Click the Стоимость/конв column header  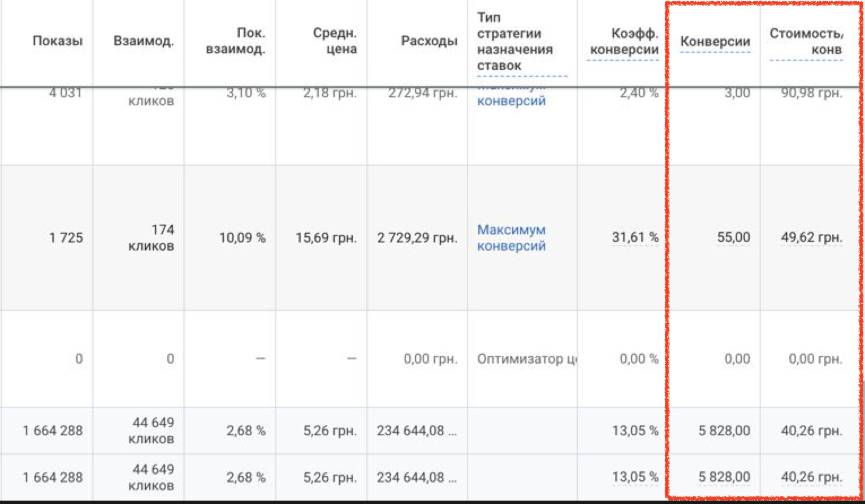click(806, 41)
